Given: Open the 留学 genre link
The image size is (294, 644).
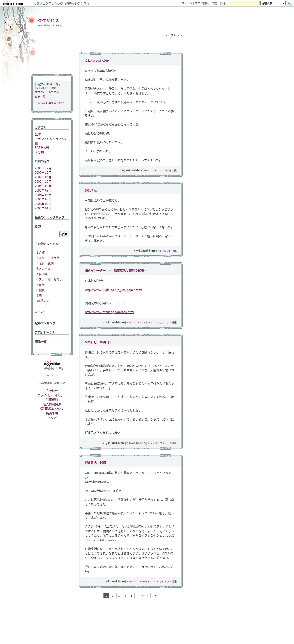Looking at the screenshot, I should click(x=42, y=285).
